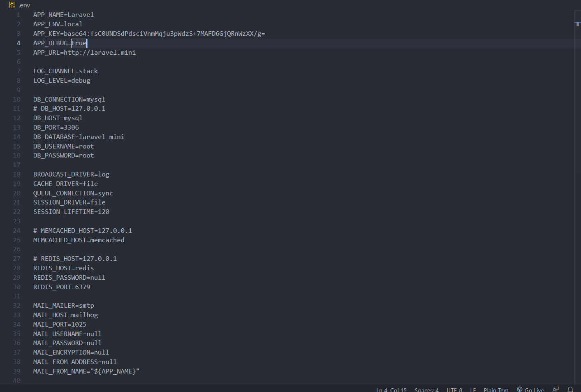The image size is (581, 392).
Task: Click Ln 4, Col 15 go-to-line indicator
Action: 391,390
